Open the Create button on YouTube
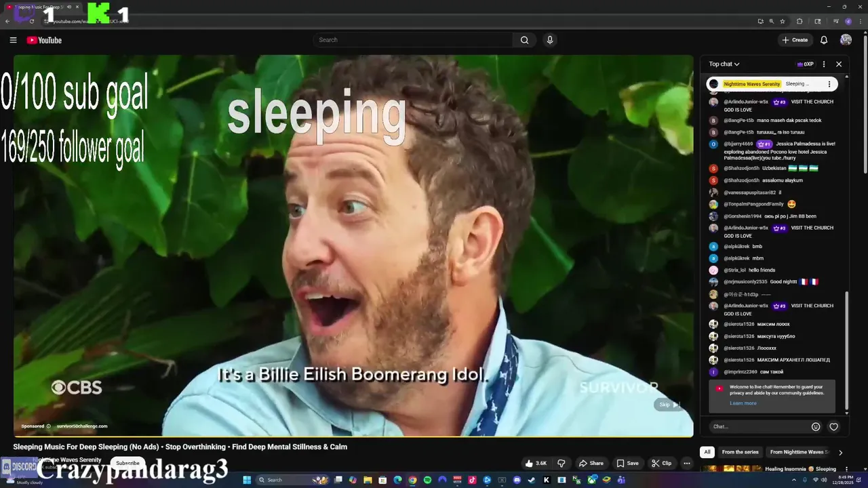868x488 pixels. pos(795,40)
